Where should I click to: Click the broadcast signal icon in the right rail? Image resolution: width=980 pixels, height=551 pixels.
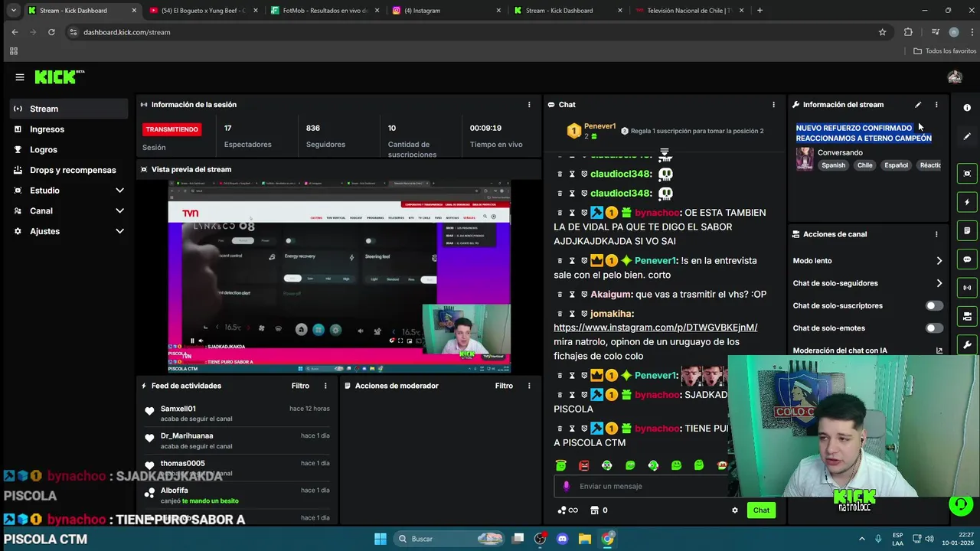(x=967, y=288)
